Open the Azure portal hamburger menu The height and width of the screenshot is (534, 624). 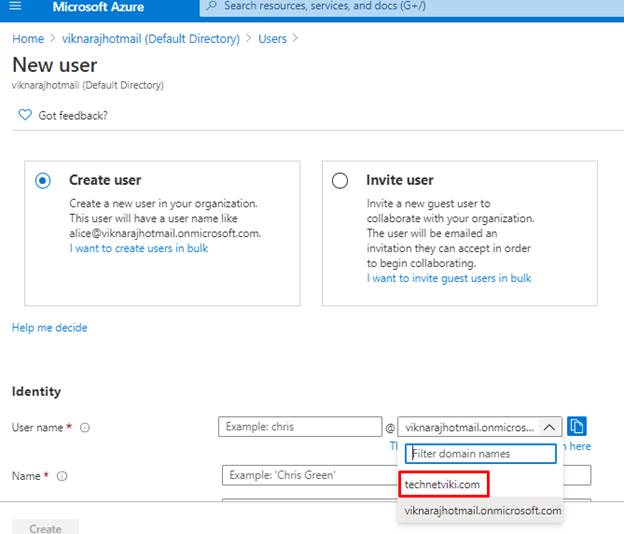pyautogui.click(x=15, y=6)
